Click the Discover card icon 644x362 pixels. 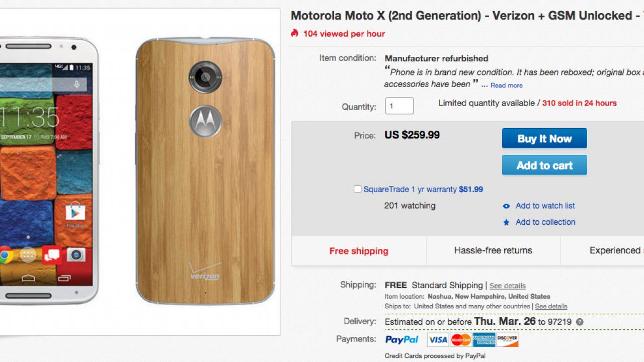click(507, 340)
